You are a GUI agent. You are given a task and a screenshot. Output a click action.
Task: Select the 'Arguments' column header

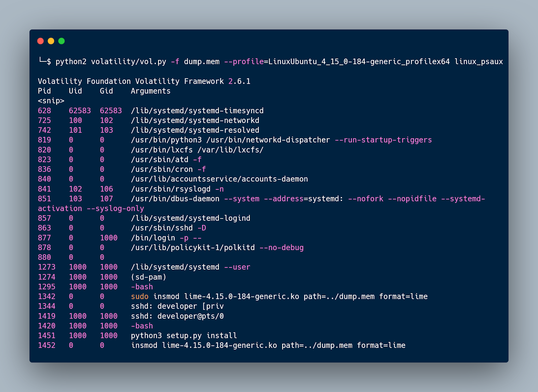click(x=151, y=91)
